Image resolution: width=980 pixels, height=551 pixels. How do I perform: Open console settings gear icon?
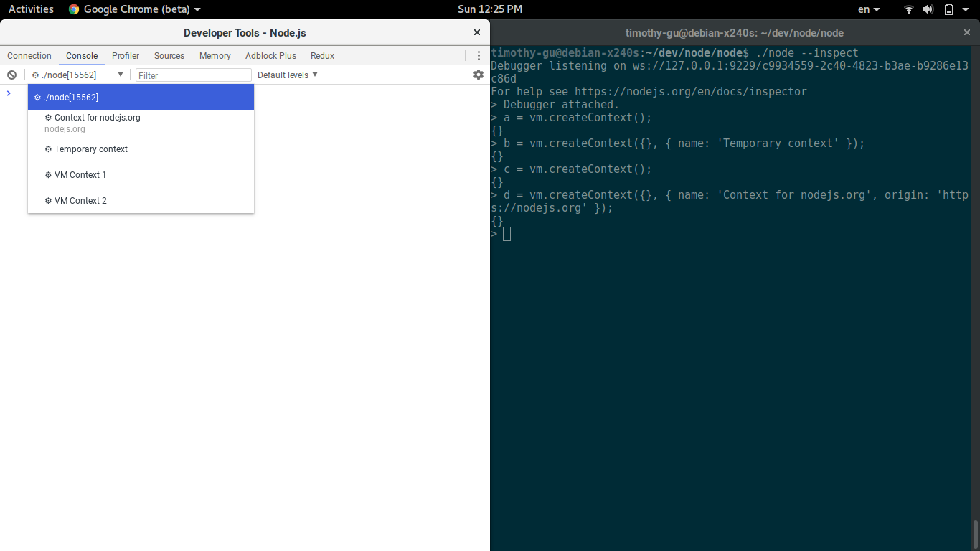(x=479, y=75)
